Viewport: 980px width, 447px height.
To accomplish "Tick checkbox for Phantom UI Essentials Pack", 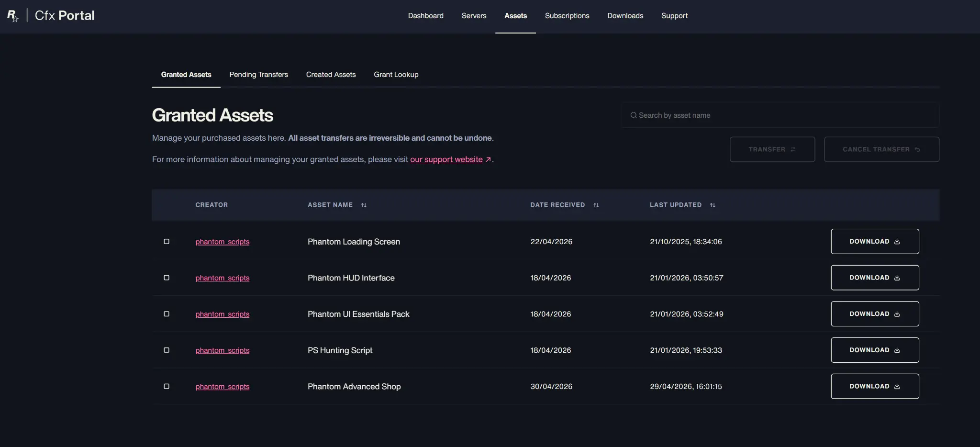I will pos(167,314).
